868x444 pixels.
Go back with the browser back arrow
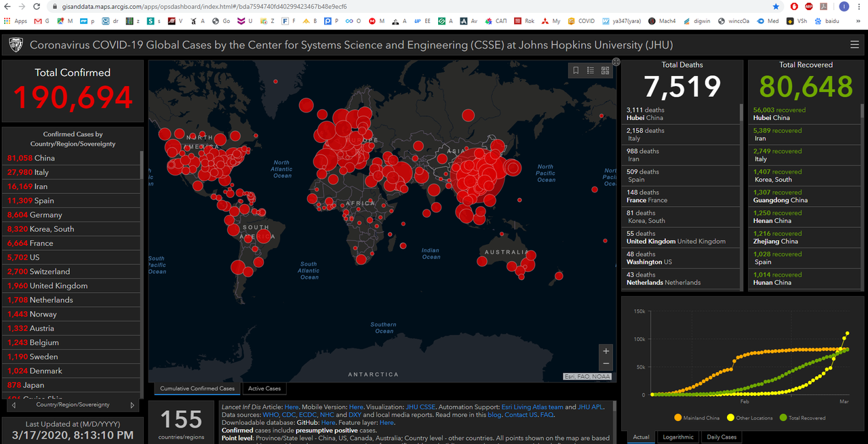pyautogui.click(x=7, y=6)
